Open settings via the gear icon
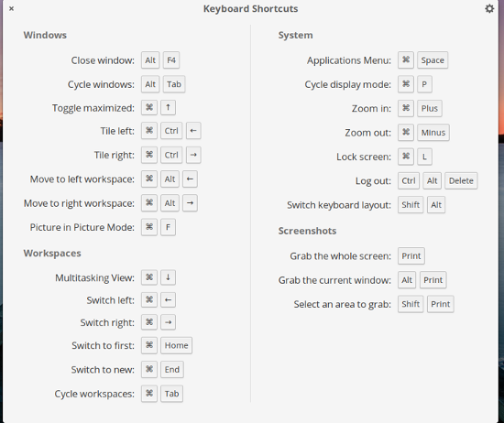504x423 pixels. (x=489, y=8)
